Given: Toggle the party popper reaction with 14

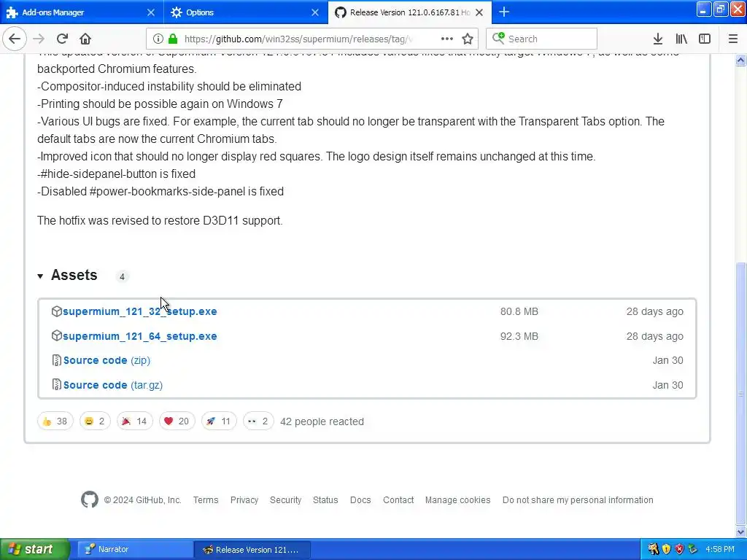Looking at the screenshot, I should (x=135, y=421).
